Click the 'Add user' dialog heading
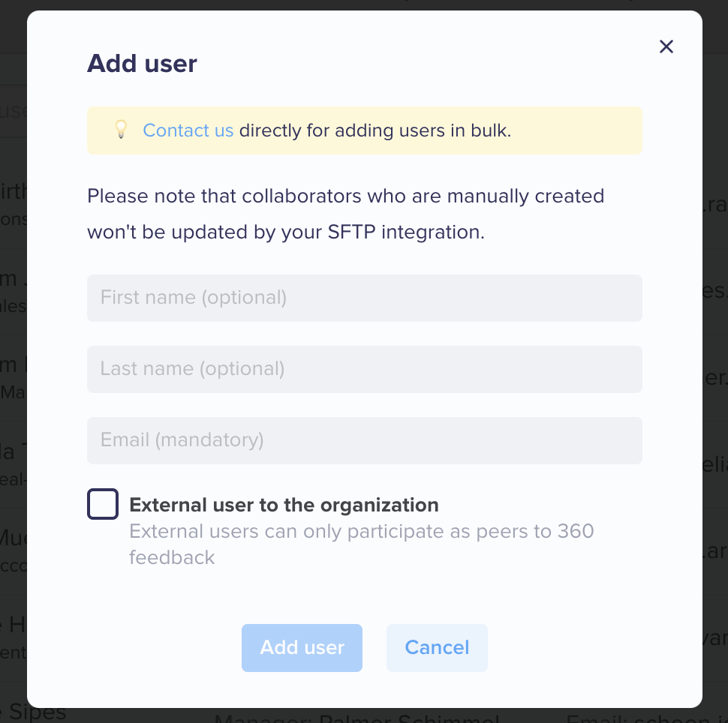This screenshot has width=728, height=723. pyautogui.click(x=142, y=64)
